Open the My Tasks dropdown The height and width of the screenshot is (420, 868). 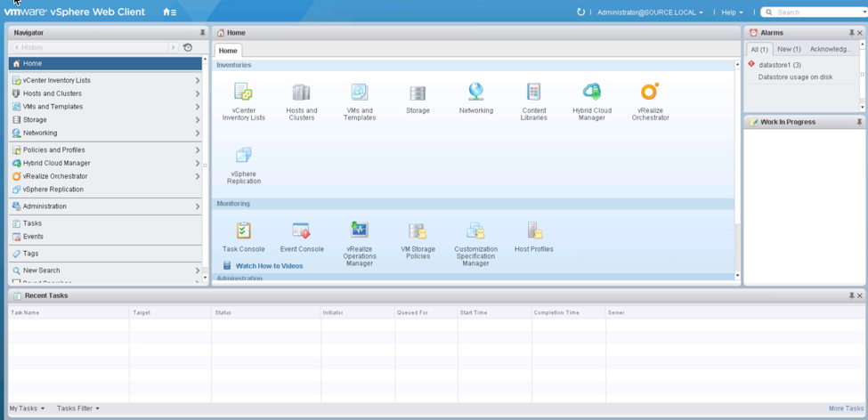[27, 408]
